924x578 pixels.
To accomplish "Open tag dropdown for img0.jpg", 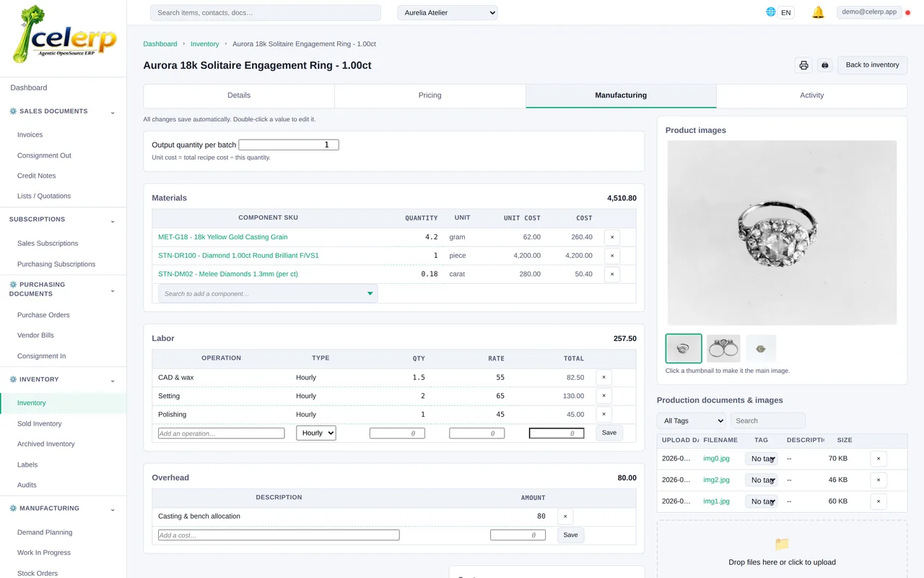I will [x=762, y=459].
